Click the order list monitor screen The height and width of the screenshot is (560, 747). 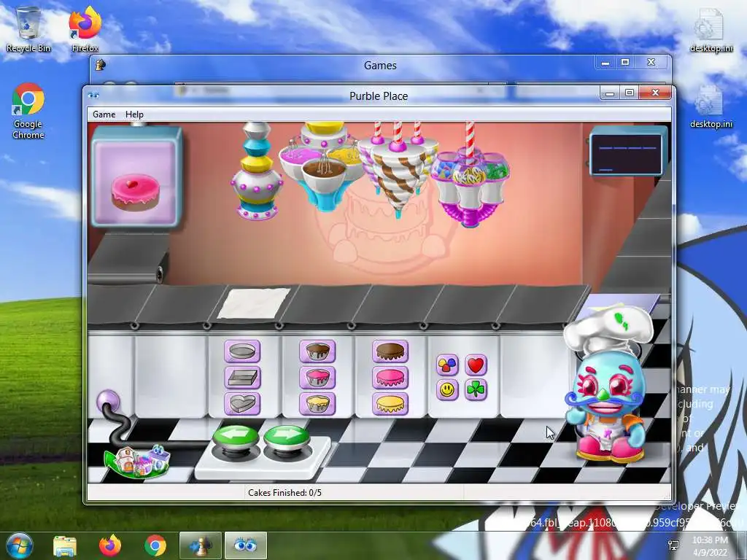coord(627,153)
